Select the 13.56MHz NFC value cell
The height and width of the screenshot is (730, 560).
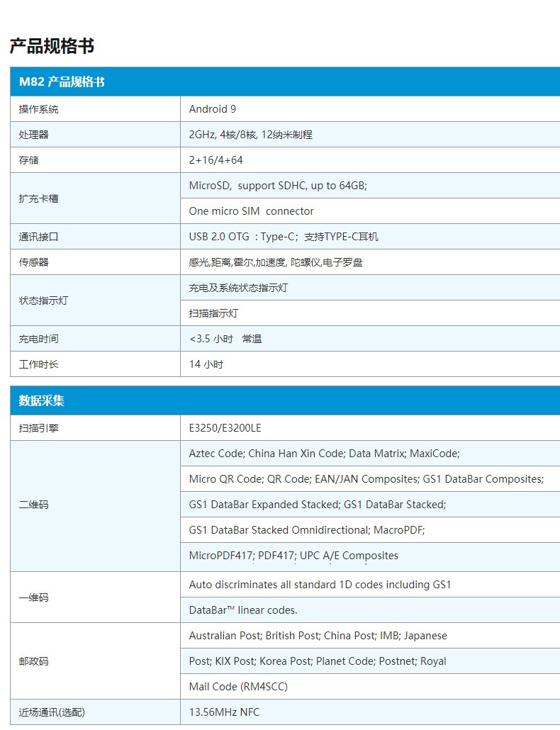click(370, 712)
